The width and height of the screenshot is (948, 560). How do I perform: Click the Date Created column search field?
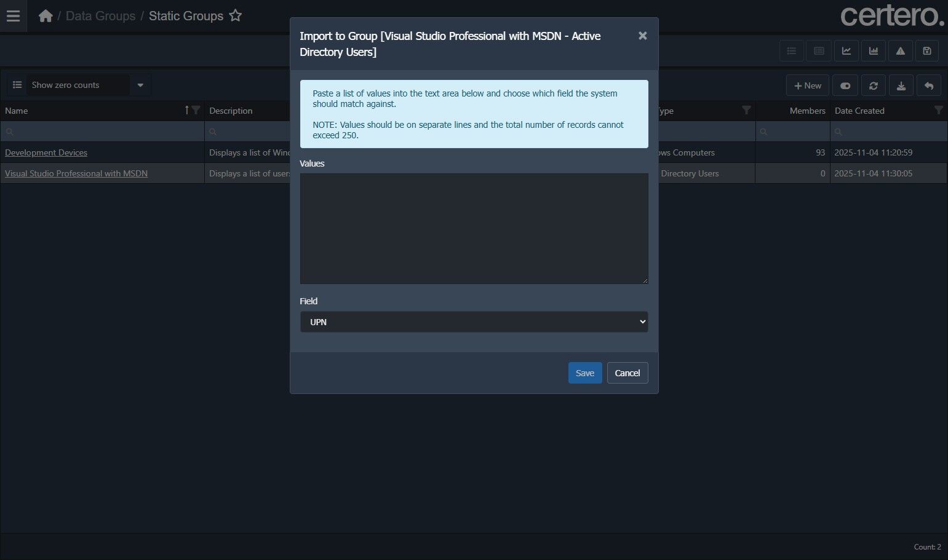889,132
